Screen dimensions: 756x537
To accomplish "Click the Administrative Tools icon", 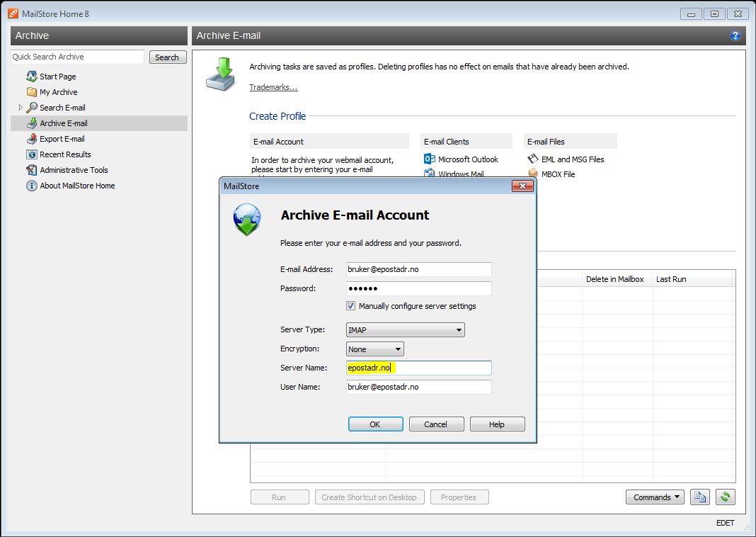I will click(x=32, y=170).
